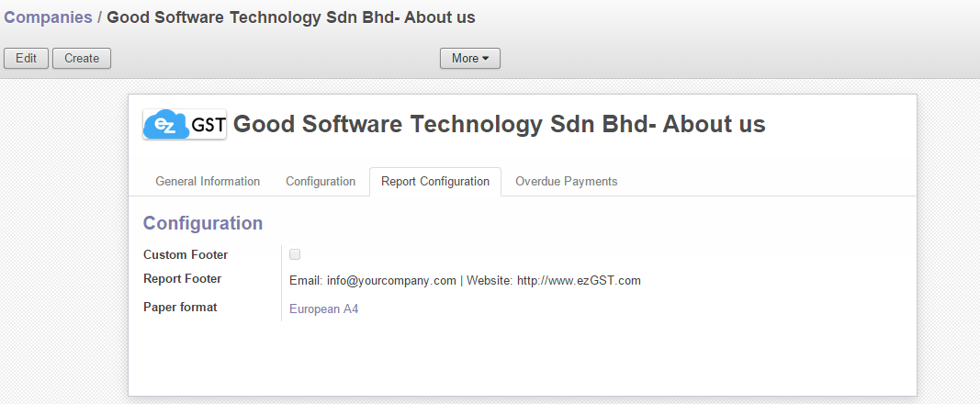Click the http://www.ezGST.com website address text

point(579,281)
